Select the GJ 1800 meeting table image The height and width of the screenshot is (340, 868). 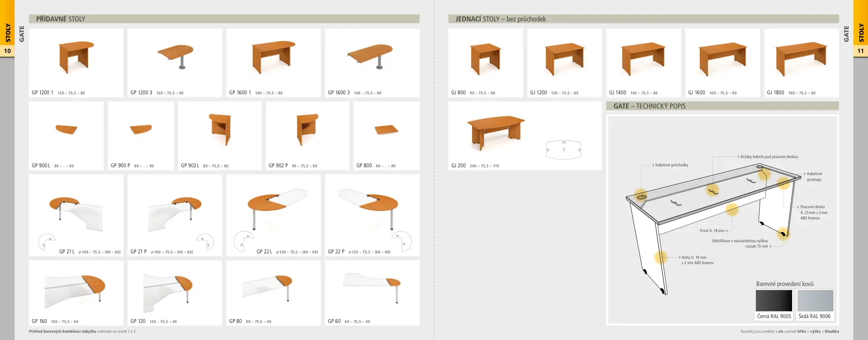801,58
